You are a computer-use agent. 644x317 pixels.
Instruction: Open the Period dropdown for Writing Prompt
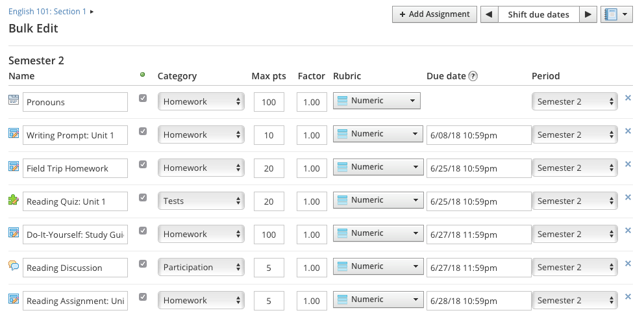tap(575, 135)
